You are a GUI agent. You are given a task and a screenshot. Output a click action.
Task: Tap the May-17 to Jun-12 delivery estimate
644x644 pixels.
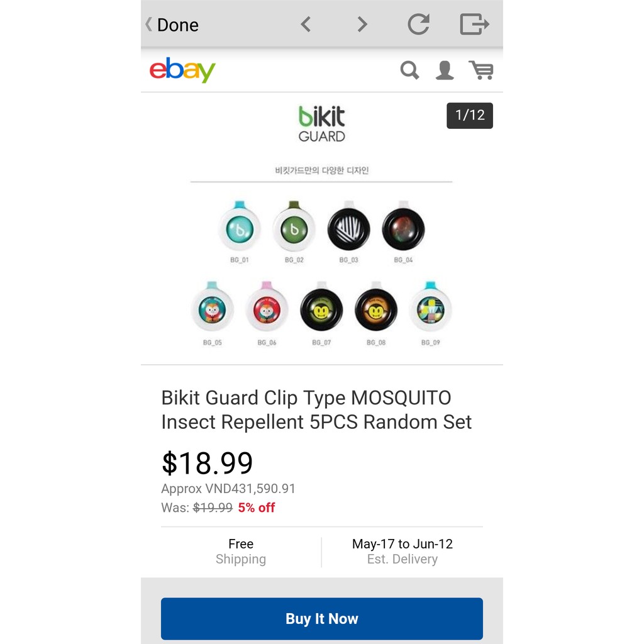pyautogui.click(x=402, y=552)
